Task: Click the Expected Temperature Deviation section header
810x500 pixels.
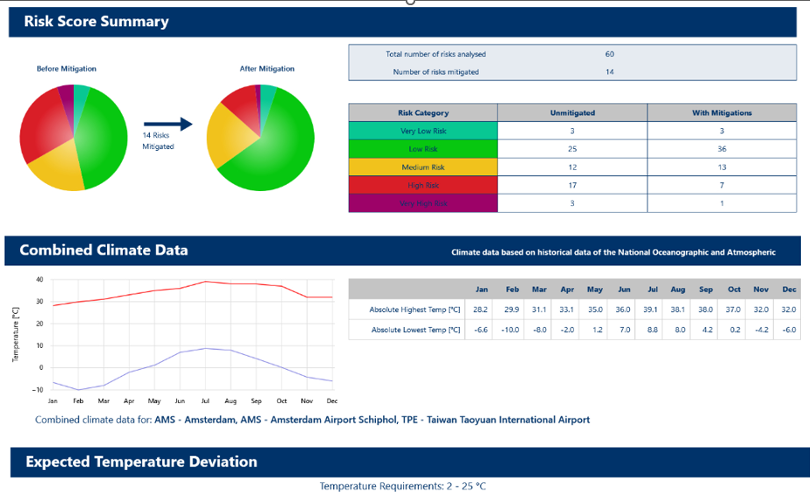Action: tap(141, 462)
